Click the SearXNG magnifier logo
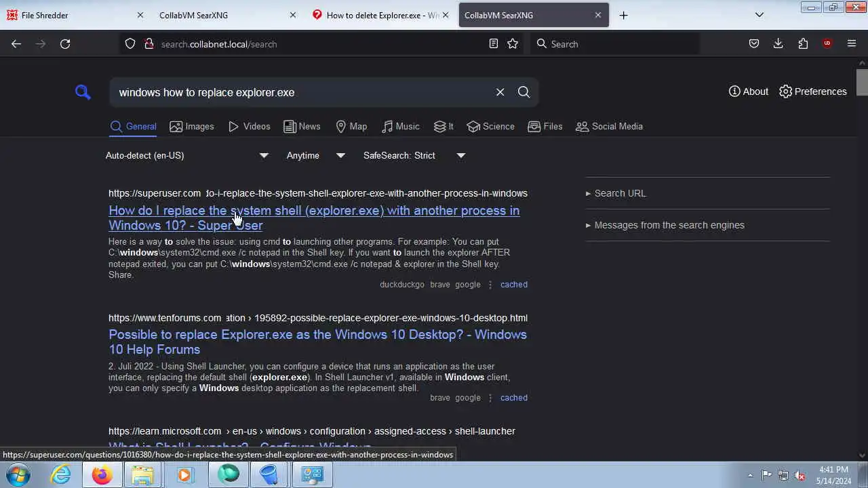This screenshot has height=488, width=868. point(83,92)
